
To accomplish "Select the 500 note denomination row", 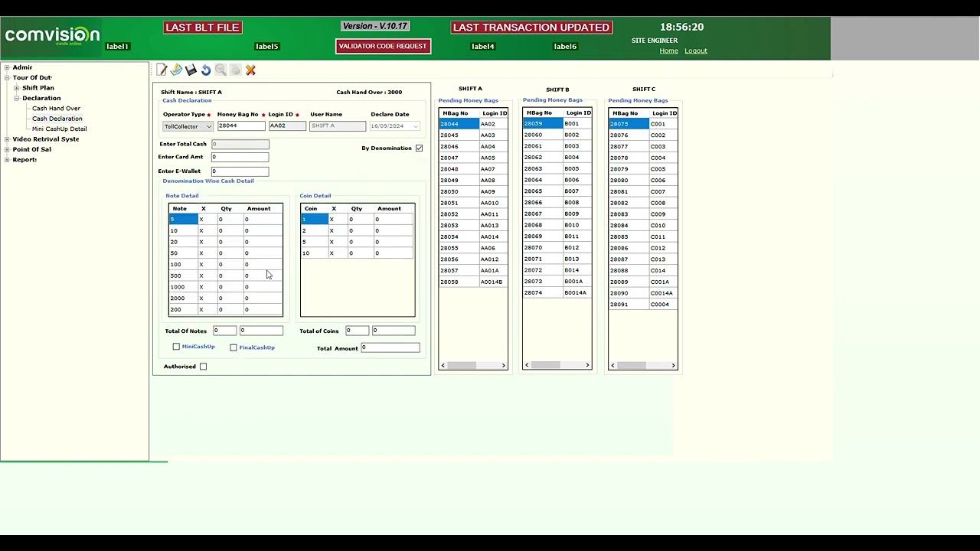I will point(225,275).
